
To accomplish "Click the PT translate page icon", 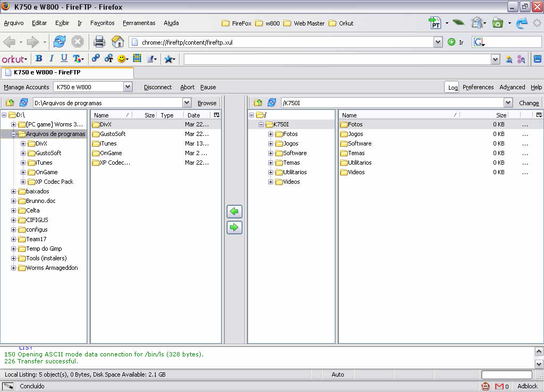I will pyautogui.click(x=435, y=23).
